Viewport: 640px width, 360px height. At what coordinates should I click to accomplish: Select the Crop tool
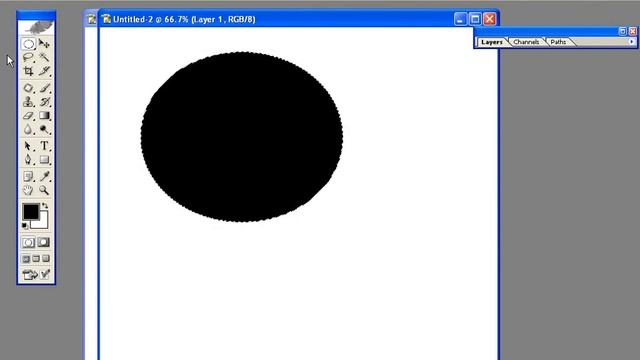click(x=28, y=71)
